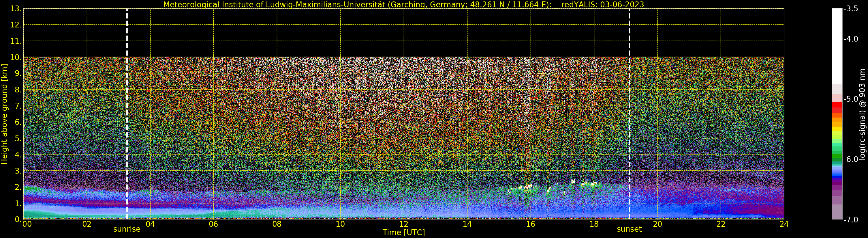Click the colorbar tick value -6.0

click(x=851, y=159)
